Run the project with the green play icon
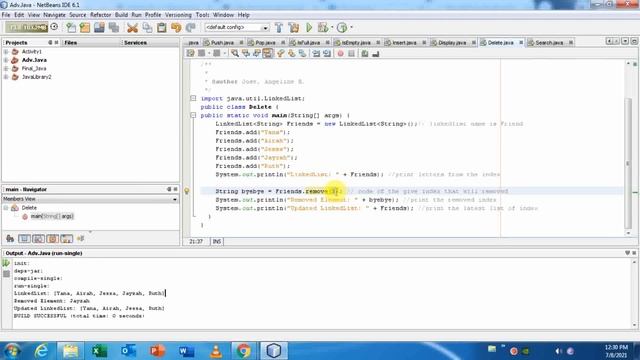 coord(309,28)
